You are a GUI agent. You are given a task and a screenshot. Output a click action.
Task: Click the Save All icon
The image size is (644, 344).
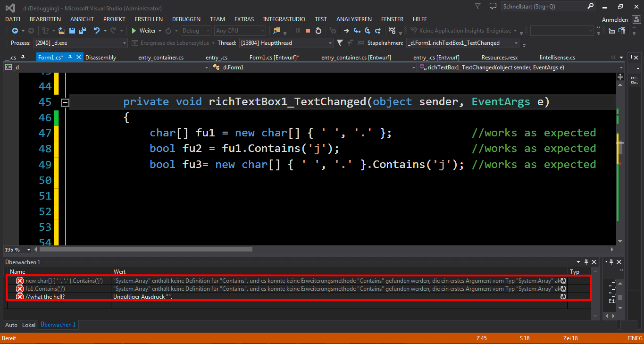click(82, 31)
